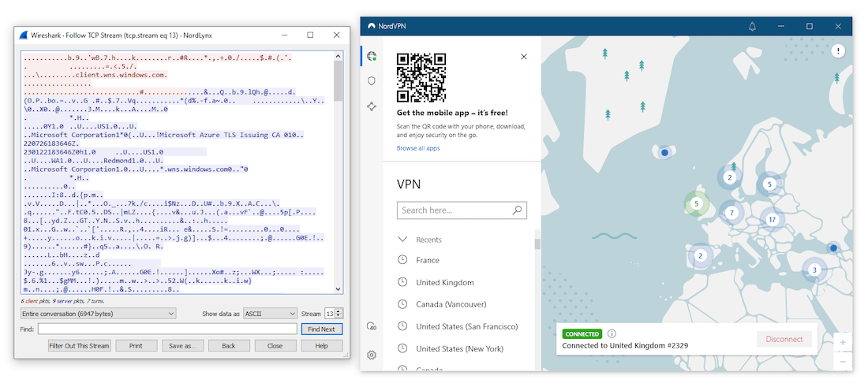
Task: Select France in Recents
Action: (x=428, y=260)
